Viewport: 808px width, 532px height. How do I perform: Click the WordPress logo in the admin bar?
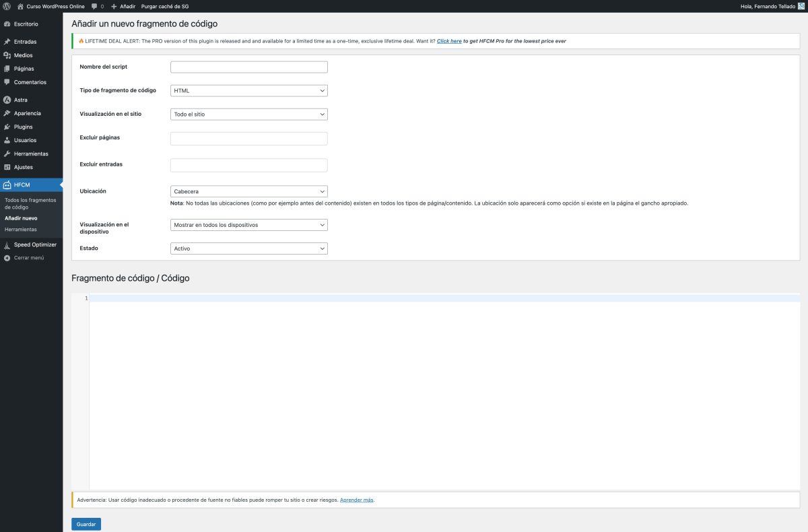[x=7, y=5]
